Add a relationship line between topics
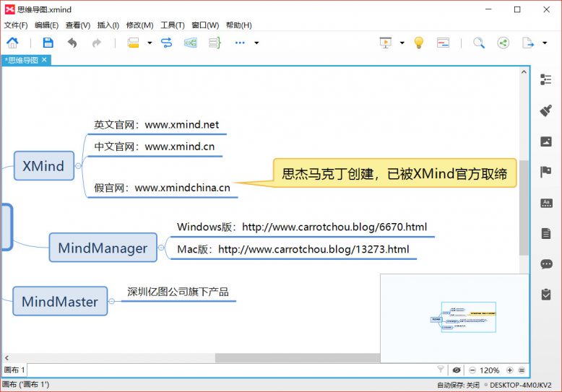The width and height of the screenshot is (562, 392). pos(167,43)
